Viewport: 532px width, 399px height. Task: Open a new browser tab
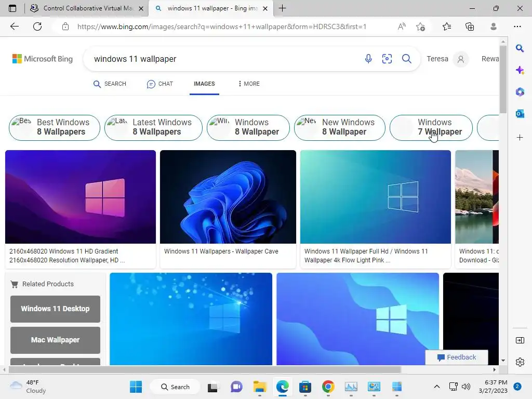tap(282, 8)
